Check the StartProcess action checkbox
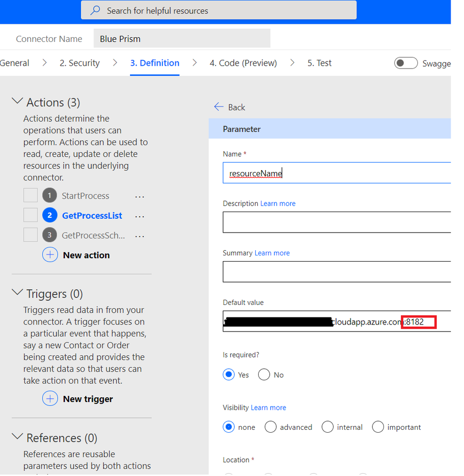 click(30, 195)
